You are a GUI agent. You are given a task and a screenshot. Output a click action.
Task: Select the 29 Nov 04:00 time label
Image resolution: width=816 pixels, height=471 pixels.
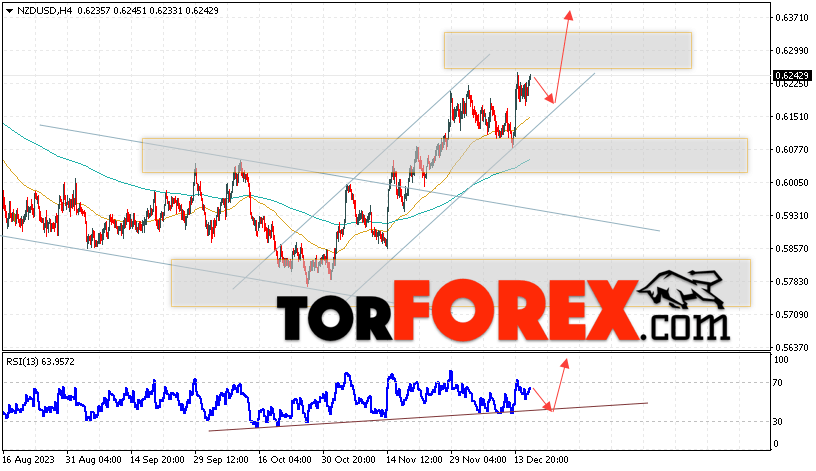pyautogui.click(x=478, y=460)
